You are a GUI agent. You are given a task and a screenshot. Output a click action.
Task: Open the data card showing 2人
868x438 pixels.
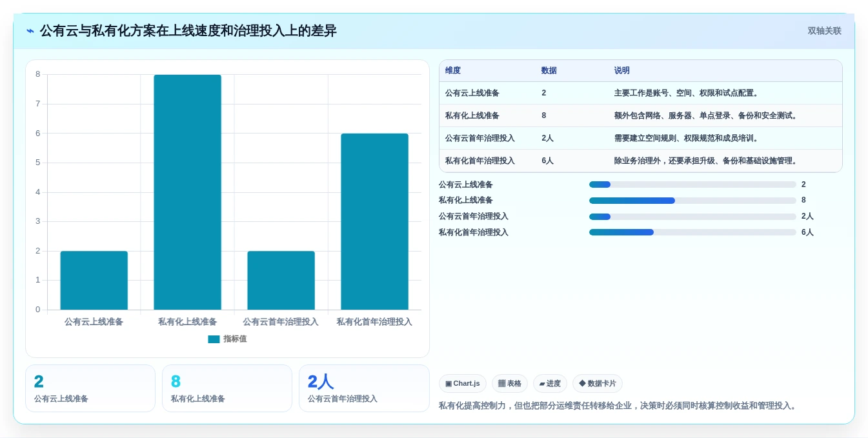[x=364, y=388]
